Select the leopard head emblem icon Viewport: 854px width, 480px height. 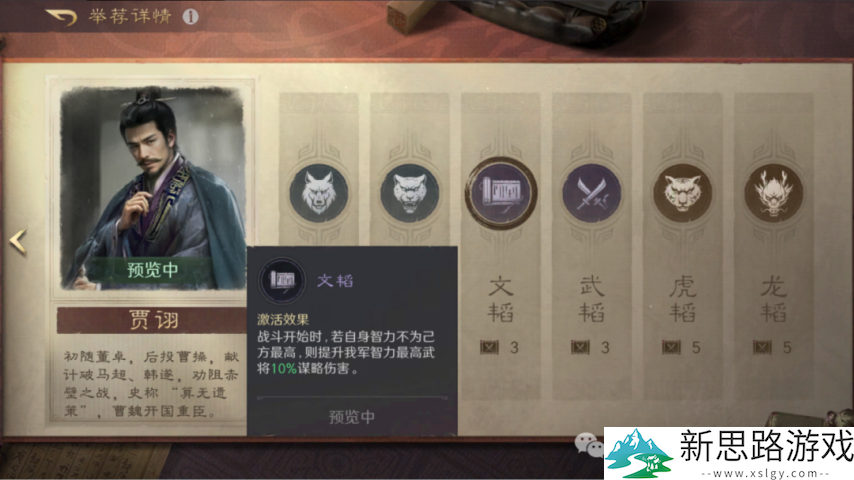(x=410, y=193)
